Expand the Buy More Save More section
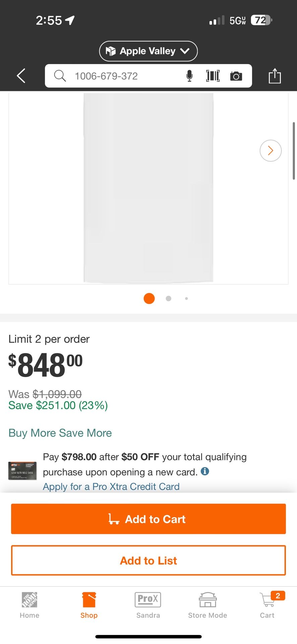This screenshot has width=297, height=644. 60,433
